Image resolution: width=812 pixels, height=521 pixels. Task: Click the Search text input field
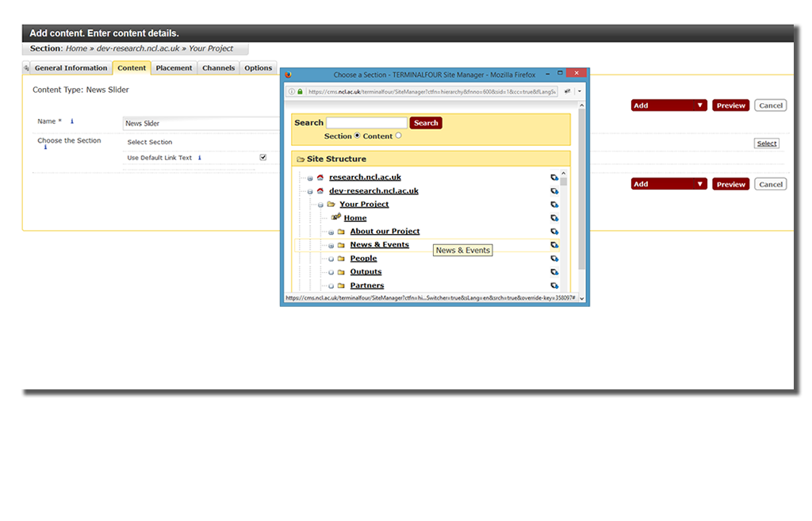[x=366, y=123]
